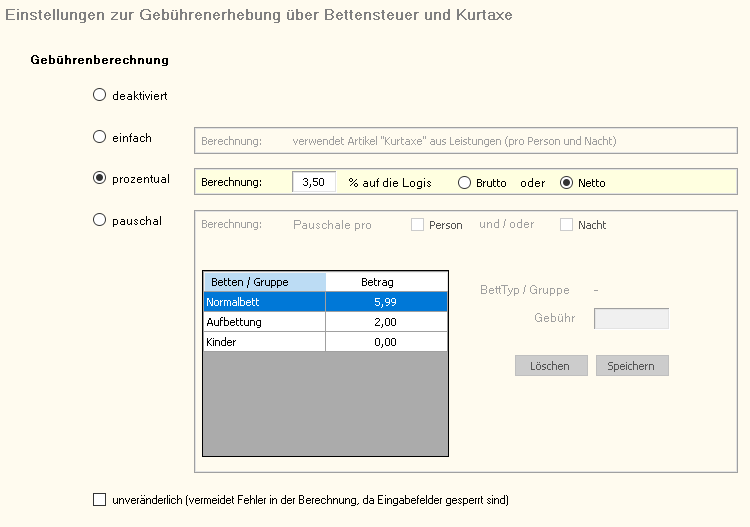Screen dimensions: 750x527
Task: Tick the 'Nacht' checkbox
Action: (567, 225)
